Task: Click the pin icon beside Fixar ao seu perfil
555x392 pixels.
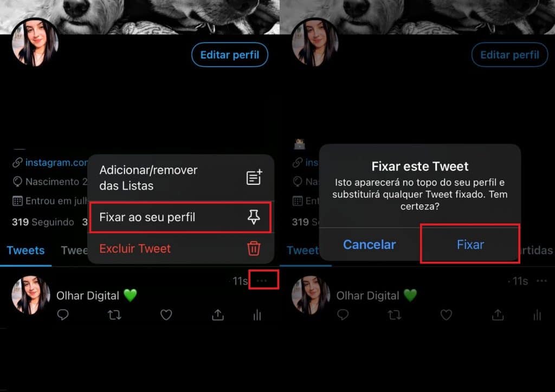Action: [x=254, y=217]
